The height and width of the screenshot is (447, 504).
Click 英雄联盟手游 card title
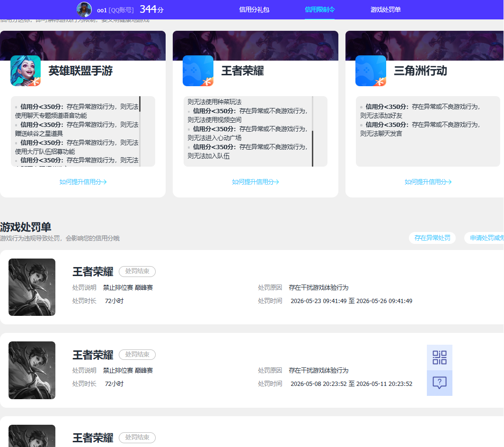pos(80,71)
